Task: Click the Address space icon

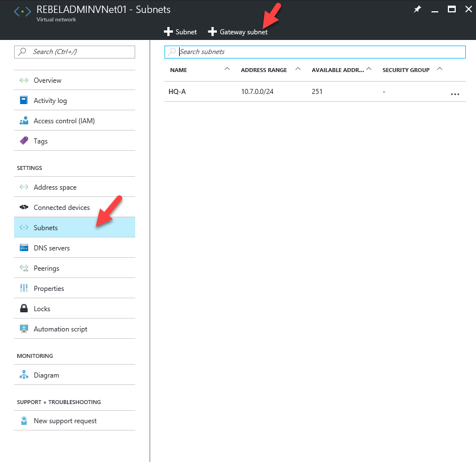Action: 24,187
